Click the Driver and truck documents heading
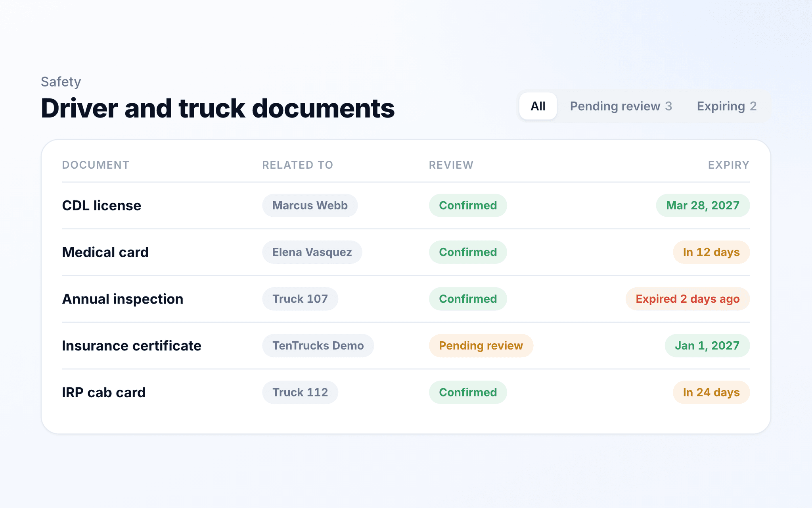Image resolution: width=812 pixels, height=508 pixels. (x=218, y=108)
